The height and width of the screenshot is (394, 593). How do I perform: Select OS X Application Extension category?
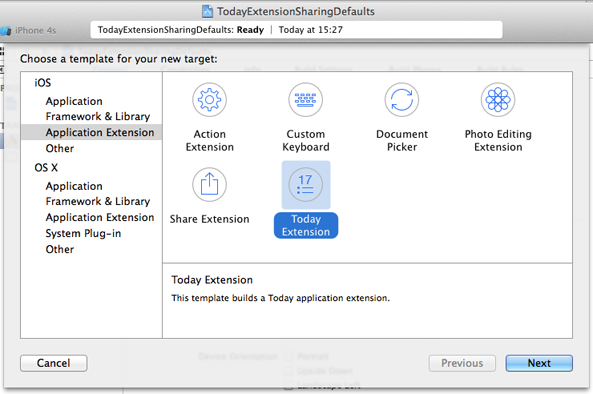coord(100,217)
